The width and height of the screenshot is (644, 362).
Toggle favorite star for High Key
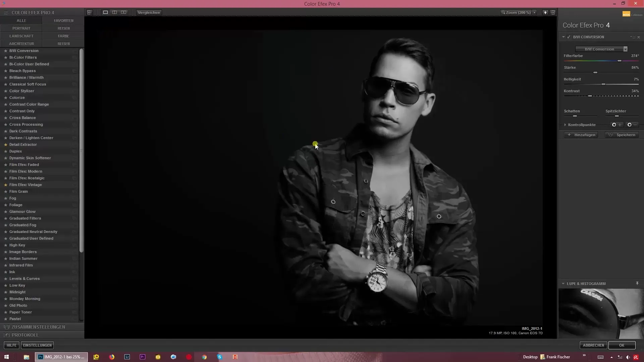[5, 245]
